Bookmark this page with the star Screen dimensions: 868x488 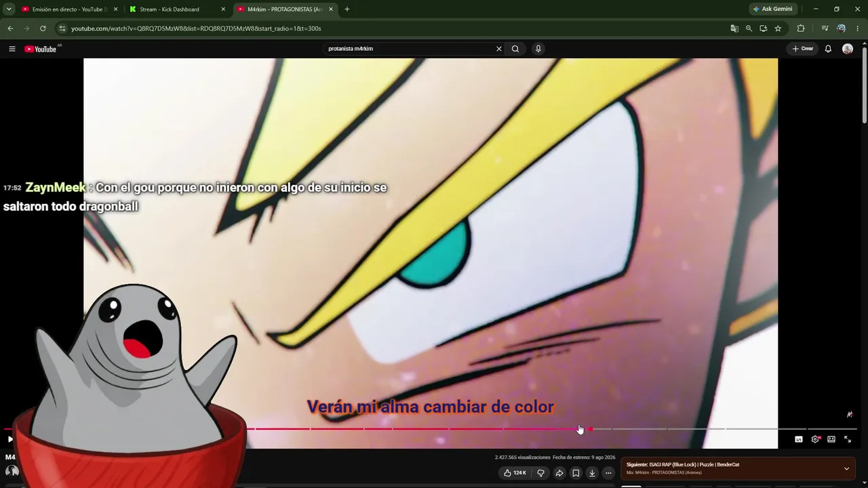coord(778,28)
